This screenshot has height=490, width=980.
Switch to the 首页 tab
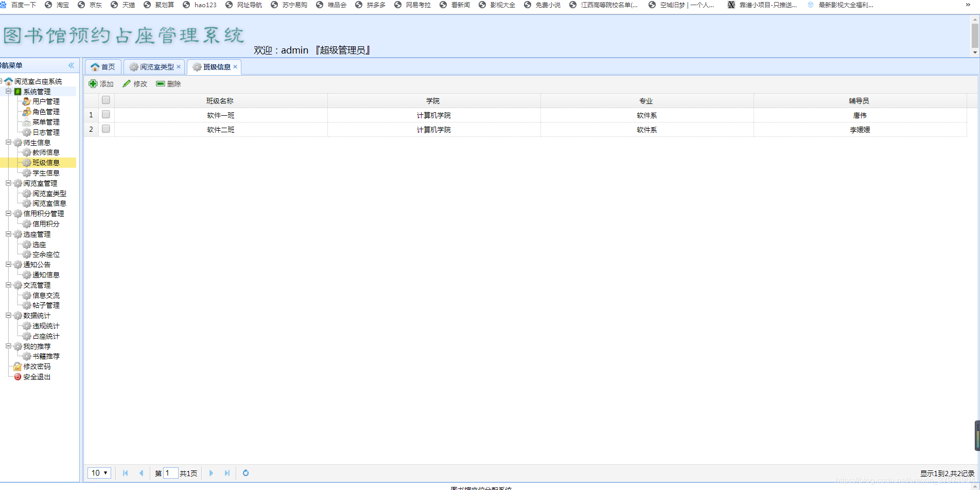point(103,67)
